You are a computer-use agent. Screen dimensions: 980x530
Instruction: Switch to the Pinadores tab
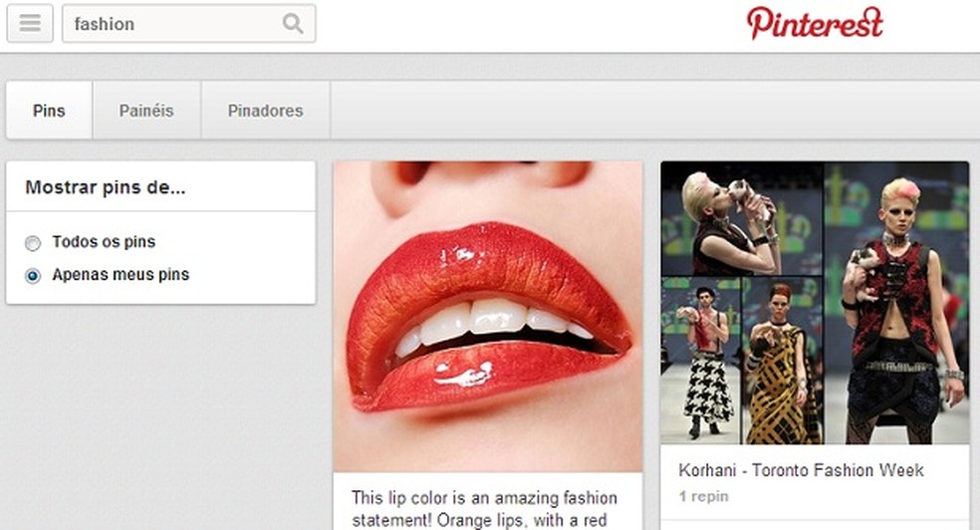pyautogui.click(x=266, y=111)
